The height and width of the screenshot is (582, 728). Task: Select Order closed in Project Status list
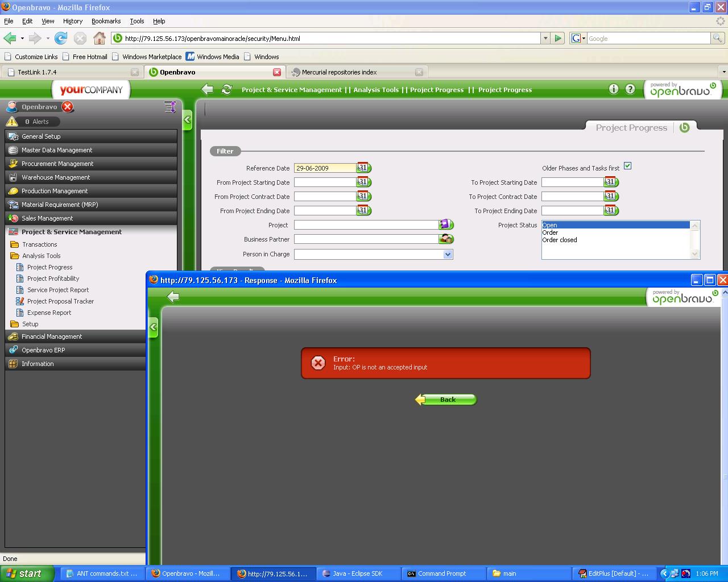pos(560,240)
